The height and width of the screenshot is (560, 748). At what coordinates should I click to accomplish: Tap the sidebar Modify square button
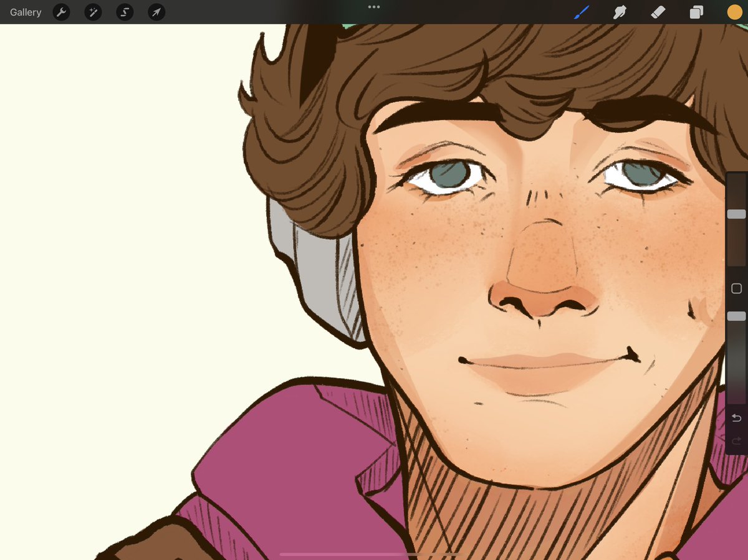click(x=736, y=288)
